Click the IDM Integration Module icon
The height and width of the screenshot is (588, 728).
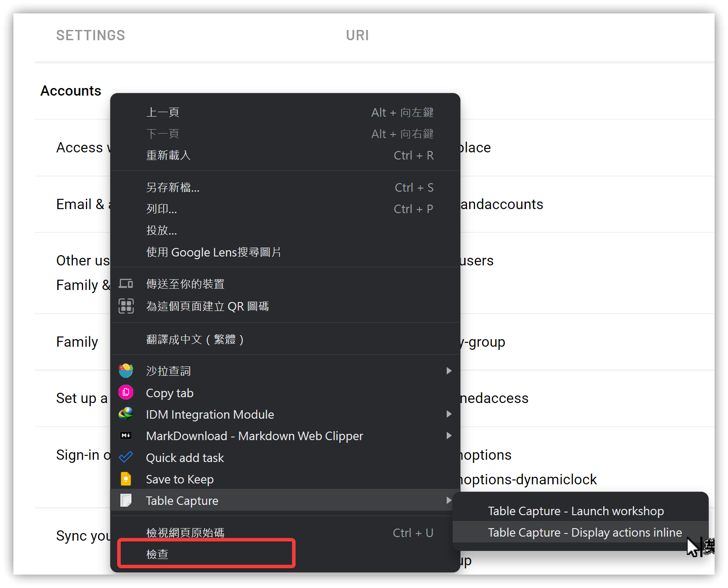click(x=126, y=414)
